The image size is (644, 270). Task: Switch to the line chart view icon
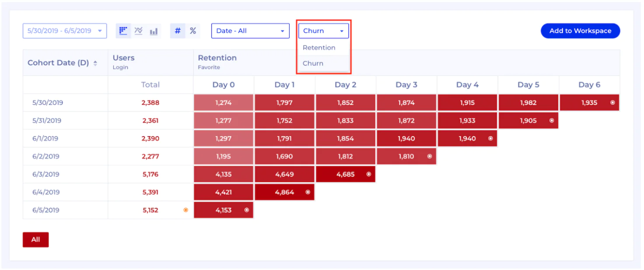[138, 31]
